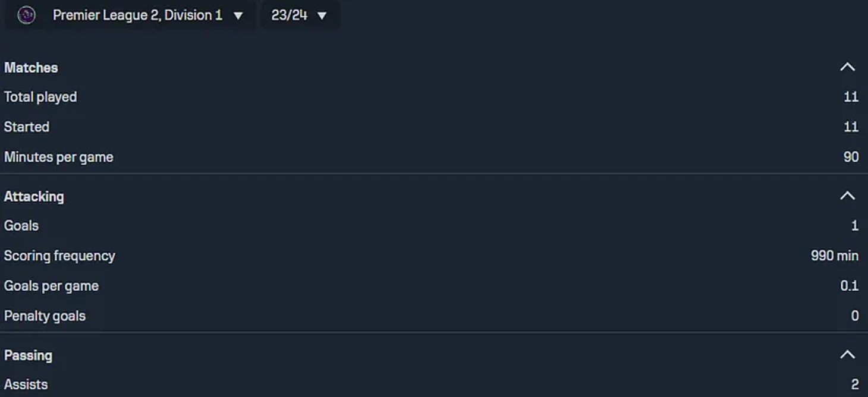This screenshot has height=397, width=868.
Task: Click the 990 min value
Action: [x=835, y=256]
